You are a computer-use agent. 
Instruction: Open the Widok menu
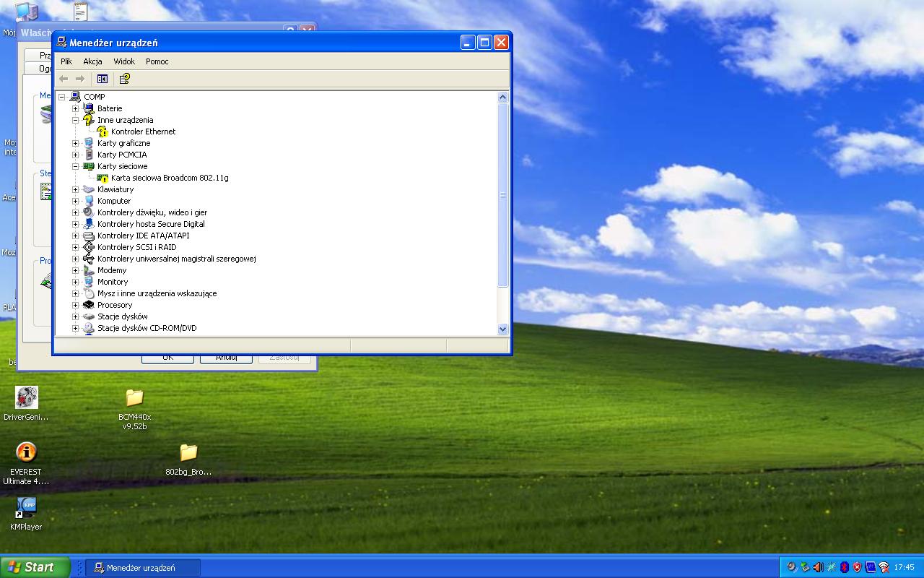(124, 61)
